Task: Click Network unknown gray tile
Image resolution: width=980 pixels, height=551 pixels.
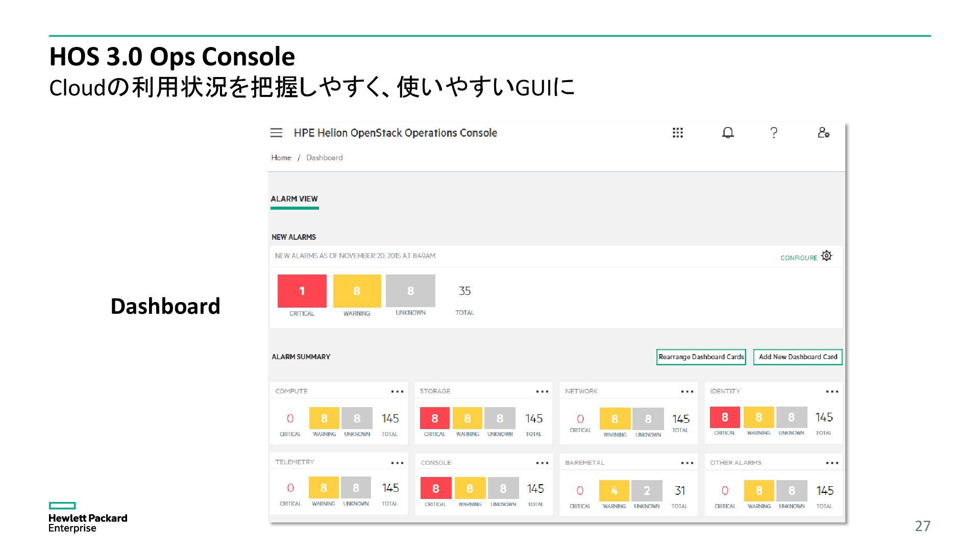Action: (648, 419)
